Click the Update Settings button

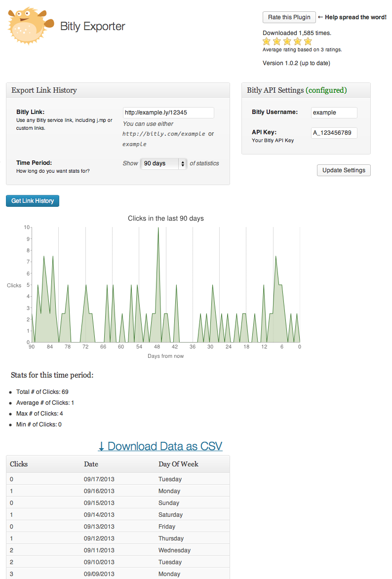click(x=344, y=170)
